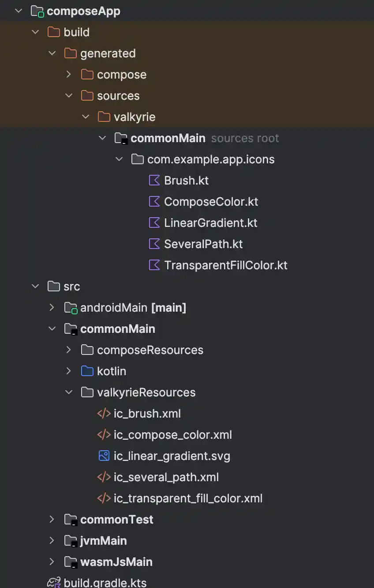374x588 pixels.
Task: Collapse the composeApp module node
Action: 19,11
